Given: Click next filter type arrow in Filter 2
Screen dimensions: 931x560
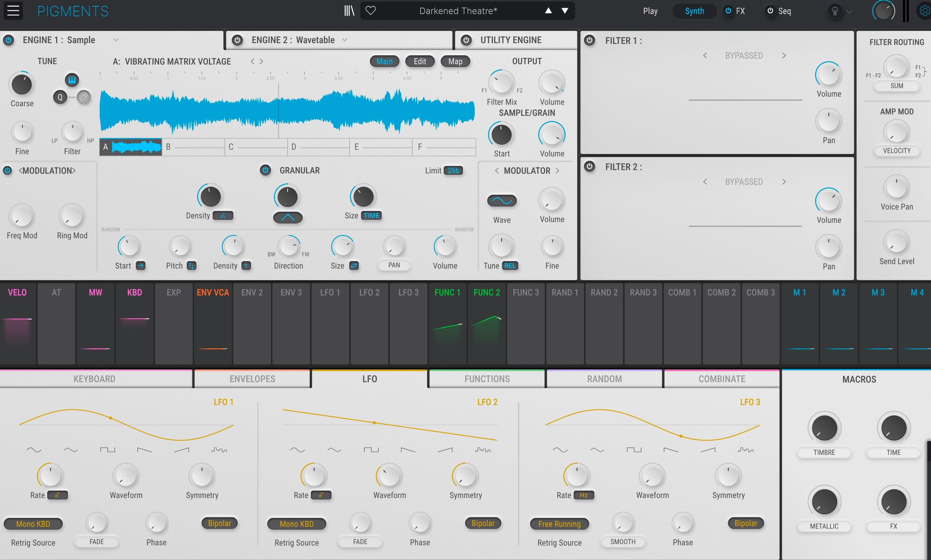Looking at the screenshot, I should click(x=784, y=182).
